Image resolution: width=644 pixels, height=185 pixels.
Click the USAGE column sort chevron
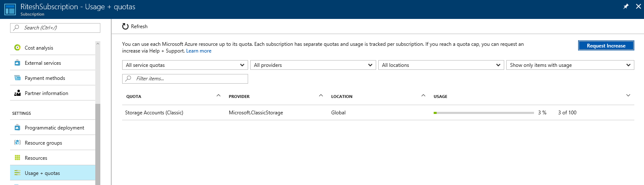coord(628,95)
